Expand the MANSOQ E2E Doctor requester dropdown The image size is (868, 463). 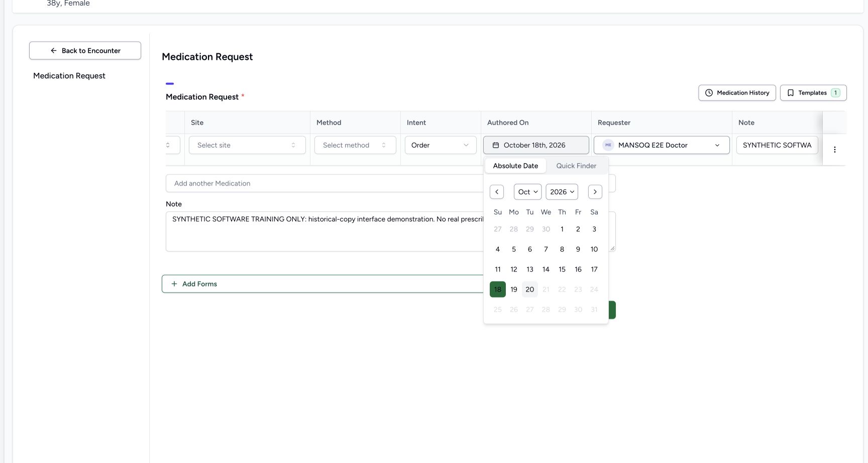pyautogui.click(x=662, y=145)
